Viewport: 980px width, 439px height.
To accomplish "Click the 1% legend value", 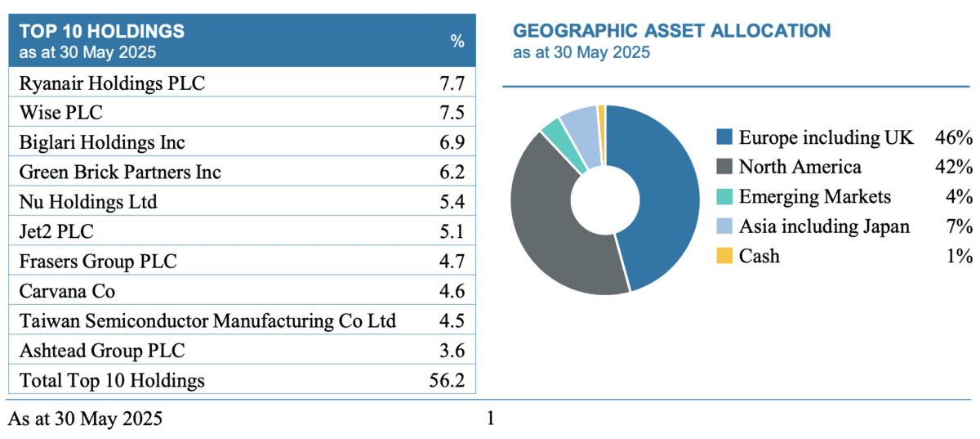I will 960,256.
